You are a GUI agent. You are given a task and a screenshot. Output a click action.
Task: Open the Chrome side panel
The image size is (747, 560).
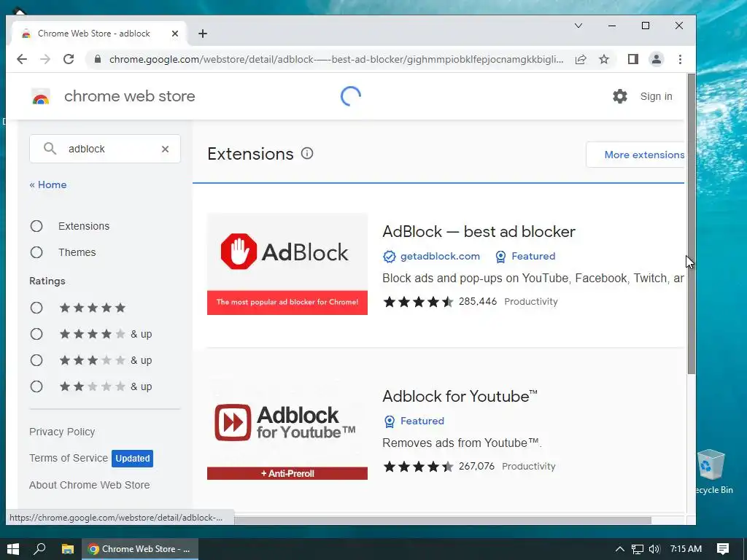(632, 59)
